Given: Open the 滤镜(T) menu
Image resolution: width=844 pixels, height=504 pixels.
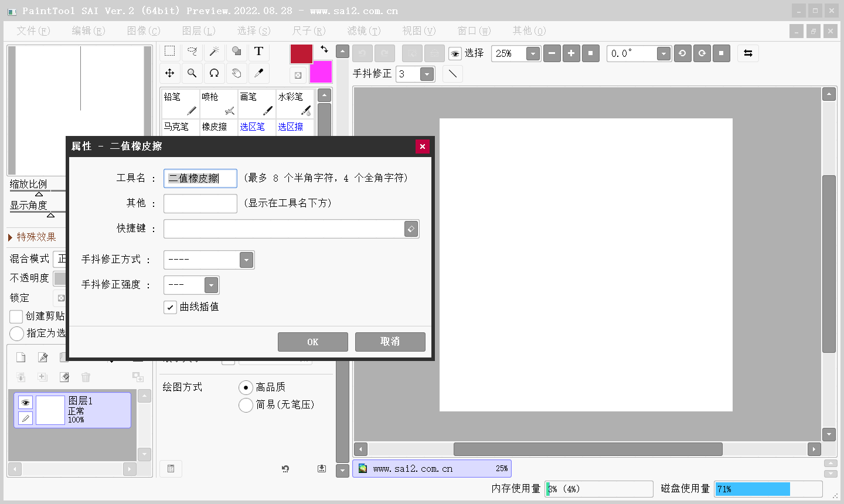Looking at the screenshot, I should 364,31.
